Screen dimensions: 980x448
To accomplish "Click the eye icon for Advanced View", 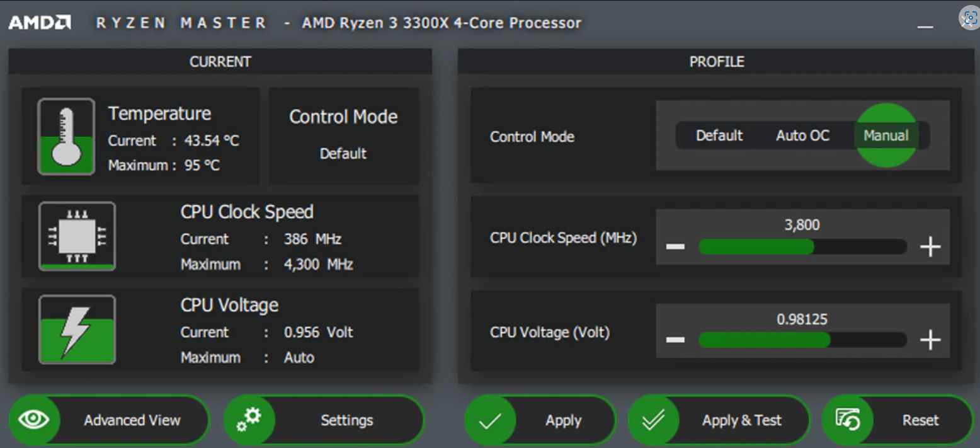I will 35,420.
